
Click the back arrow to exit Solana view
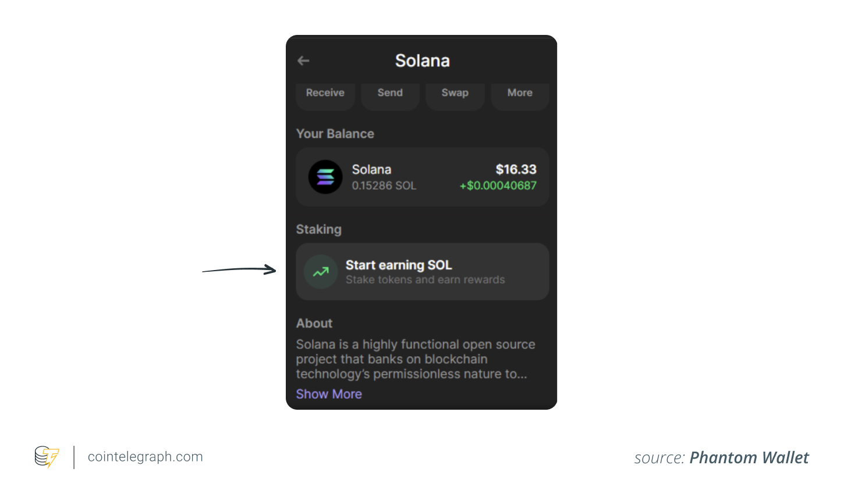click(x=303, y=61)
